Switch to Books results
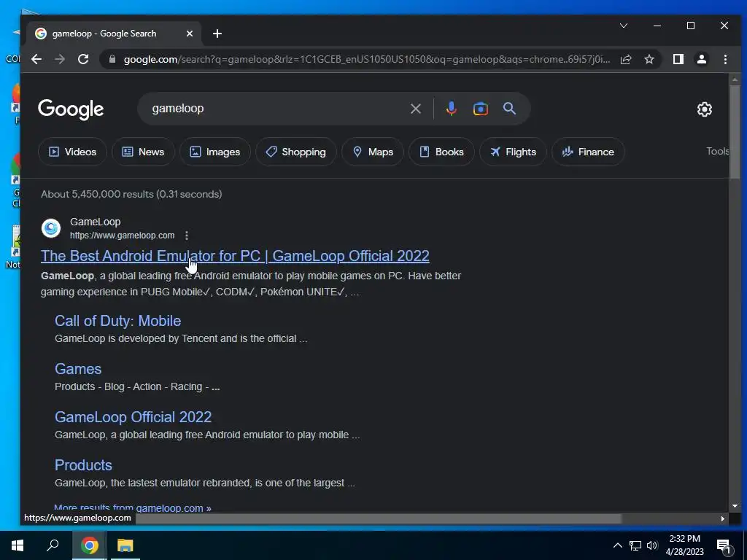 441,152
